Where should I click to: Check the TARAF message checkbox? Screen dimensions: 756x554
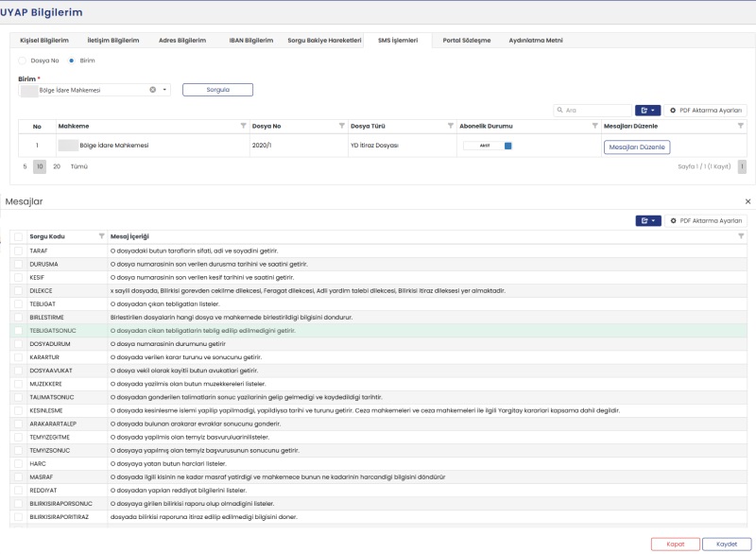tap(19, 251)
